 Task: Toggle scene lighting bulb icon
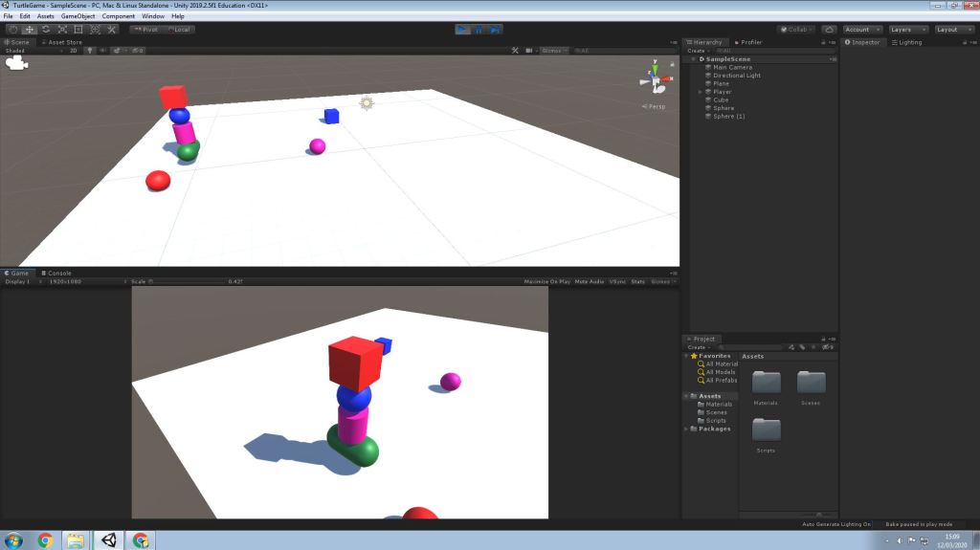[90, 51]
